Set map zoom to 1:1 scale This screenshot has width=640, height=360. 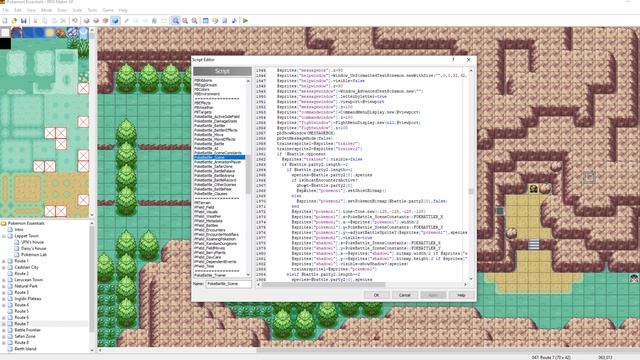[x=176, y=21]
